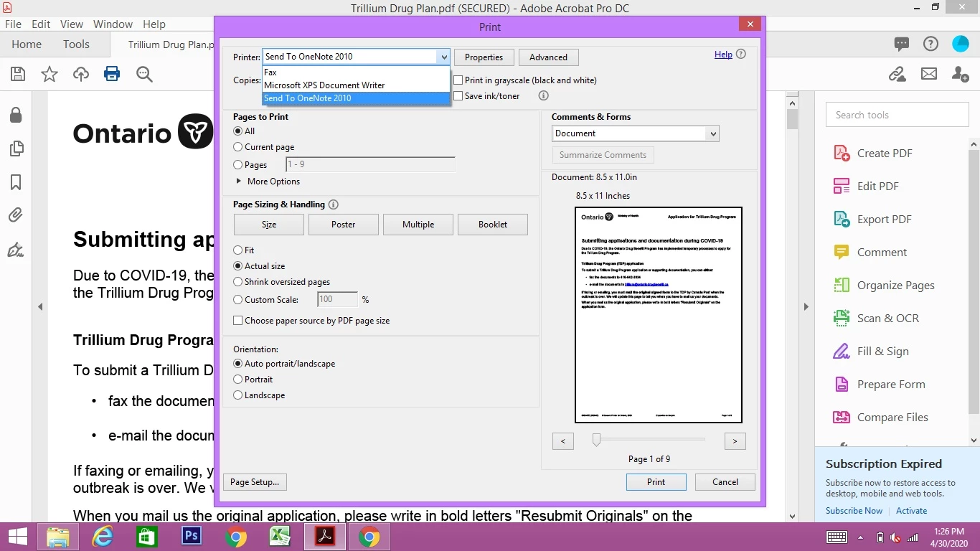Expand More Options disclosure triangle
Screen dimensions: 980x551
(x=239, y=182)
